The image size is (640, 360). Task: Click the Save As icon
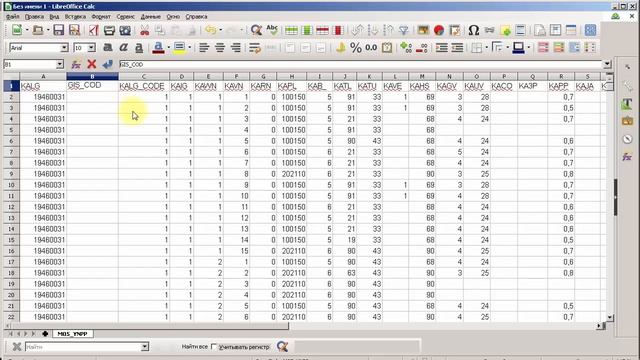(x=74, y=30)
